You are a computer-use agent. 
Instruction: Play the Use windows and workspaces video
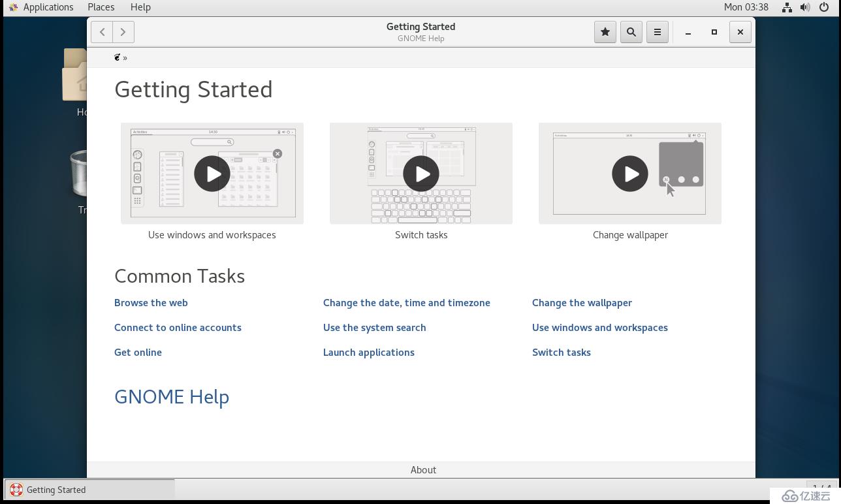point(212,174)
